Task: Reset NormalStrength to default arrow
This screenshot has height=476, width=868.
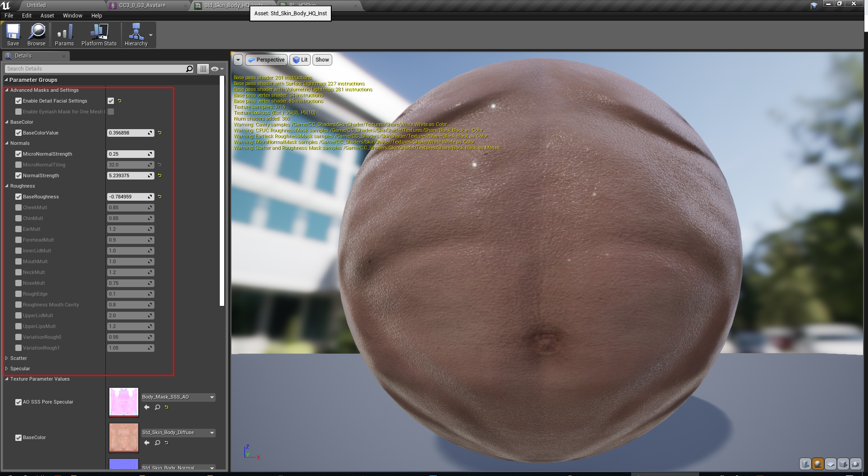Action: 159,175
